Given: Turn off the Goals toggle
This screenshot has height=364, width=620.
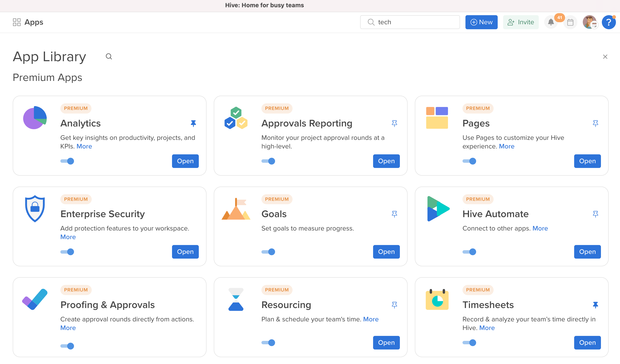Looking at the screenshot, I should (x=268, y=252).
